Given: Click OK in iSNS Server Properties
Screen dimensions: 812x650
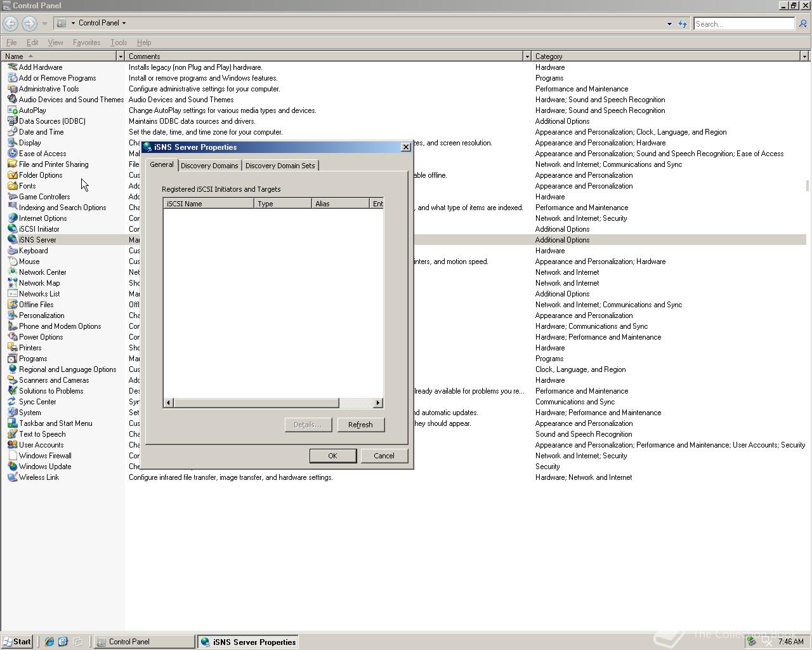Looking at the screenshot, I should pos(332,456).
